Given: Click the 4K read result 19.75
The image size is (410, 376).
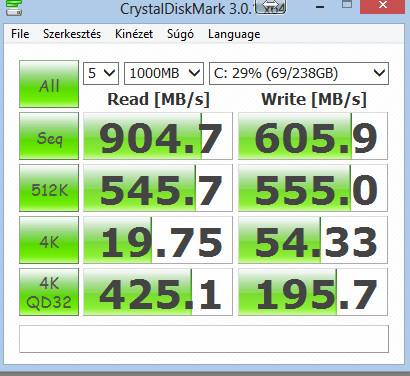Looking at the screenshot, I should coord(158,240).
